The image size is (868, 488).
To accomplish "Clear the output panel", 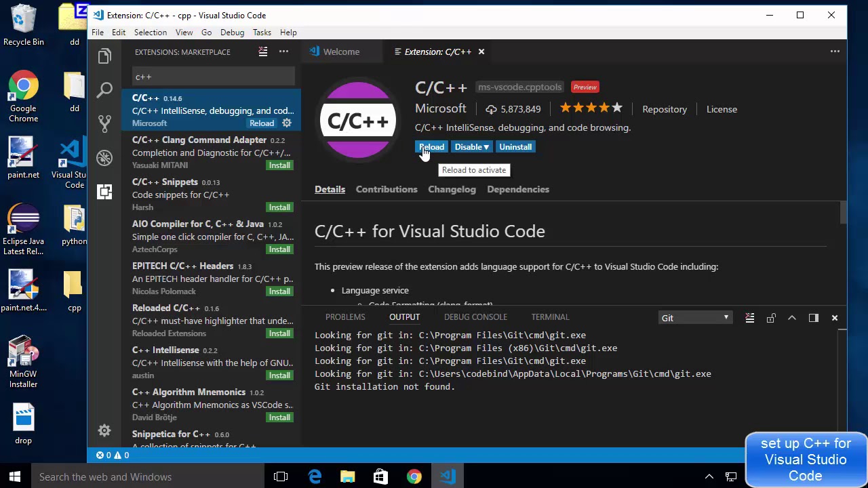I will click(749, 318).
